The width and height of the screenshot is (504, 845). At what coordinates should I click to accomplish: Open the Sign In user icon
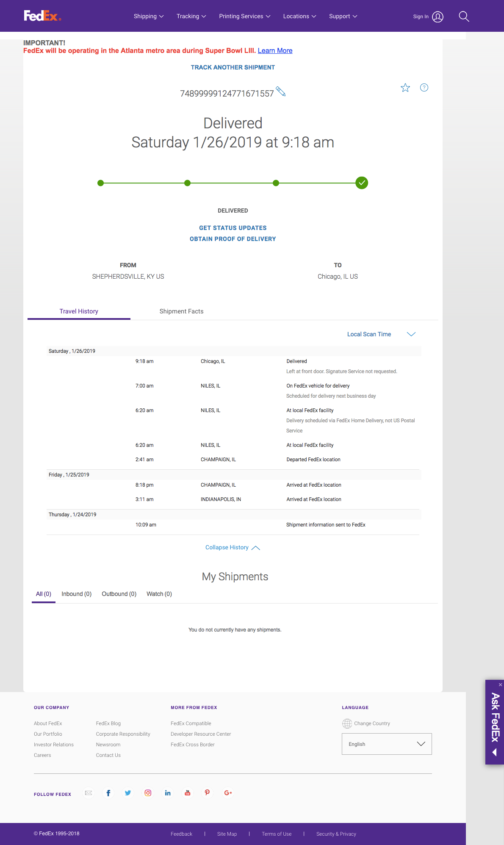click(438, 17)
